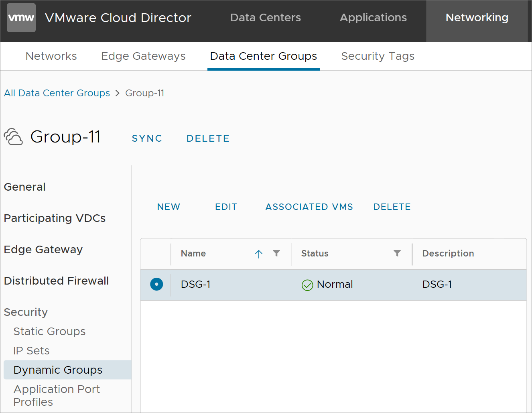The height and width of the screenshot is (413, 532).
Task: Click NEW to create a dynamic group
Action: coord(169,207)
